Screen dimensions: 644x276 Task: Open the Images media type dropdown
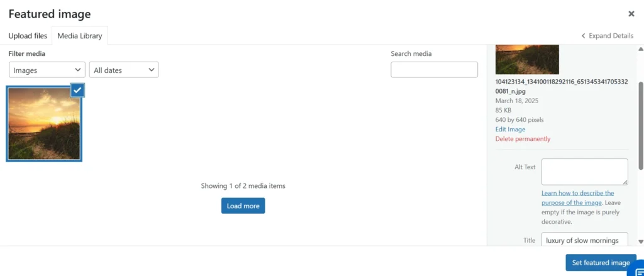pyautogui.click(x=47, y=70)
